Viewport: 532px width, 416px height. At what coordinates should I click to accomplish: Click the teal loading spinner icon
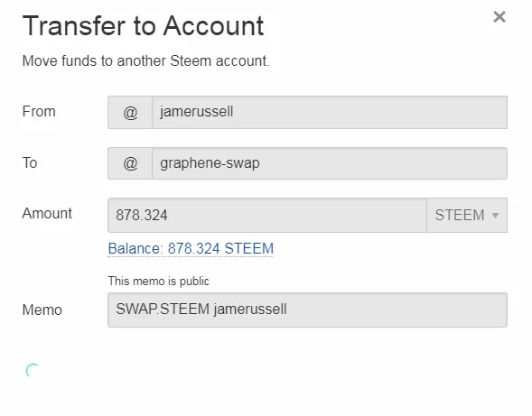point(33,370)
